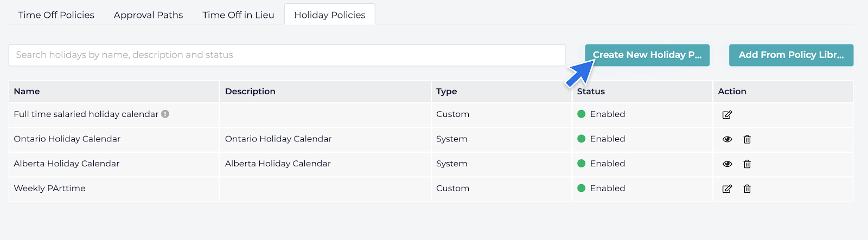Edit the Weekly PArttime policy
The height and width of the screenshot is (240, 868).
(727, 189)
